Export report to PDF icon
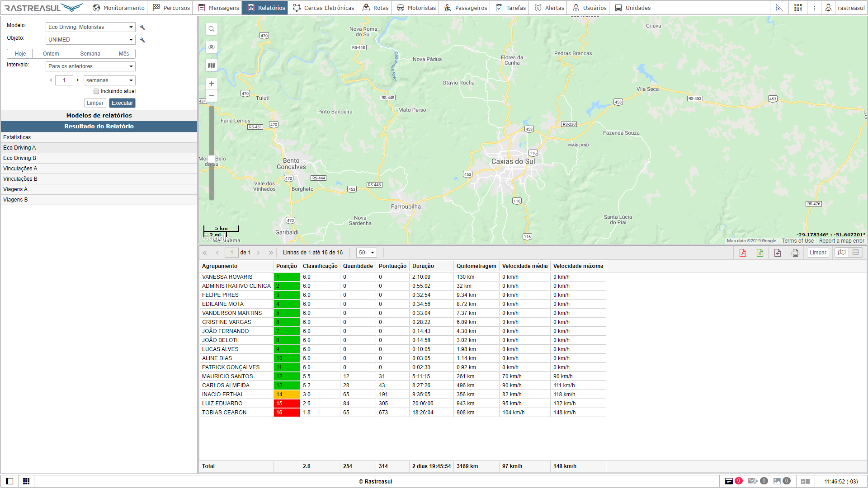This screenshot has width=868, height=488. (742, 253)
